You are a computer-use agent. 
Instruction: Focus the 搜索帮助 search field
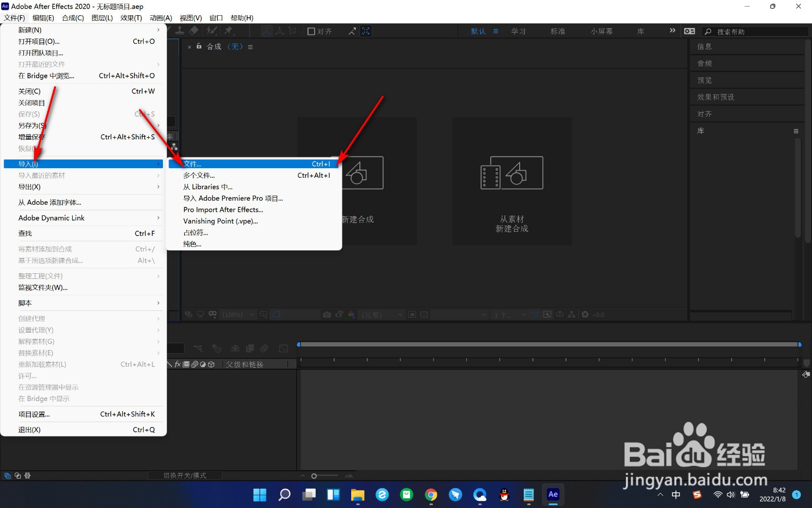point(755,31)
